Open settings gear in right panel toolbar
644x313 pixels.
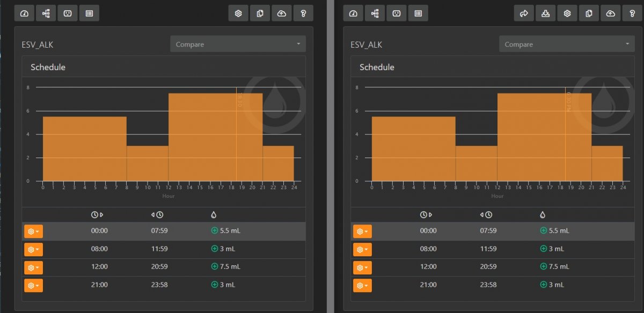pos(567,13)
